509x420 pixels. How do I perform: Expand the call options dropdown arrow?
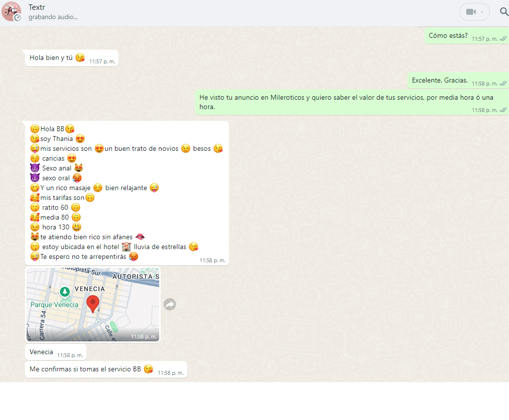(x=482, y=12)
